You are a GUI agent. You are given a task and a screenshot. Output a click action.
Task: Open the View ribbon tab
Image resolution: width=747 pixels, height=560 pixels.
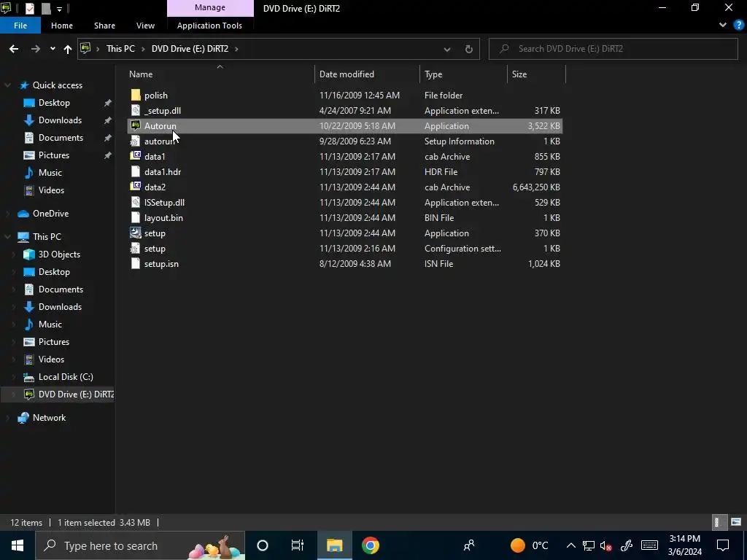tap(145, 26)
